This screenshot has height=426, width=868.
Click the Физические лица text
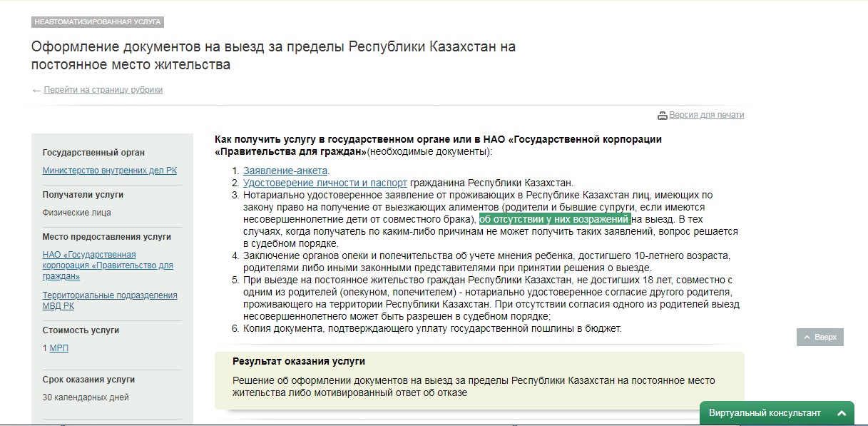pyautogui.click(x=77, y=213)
